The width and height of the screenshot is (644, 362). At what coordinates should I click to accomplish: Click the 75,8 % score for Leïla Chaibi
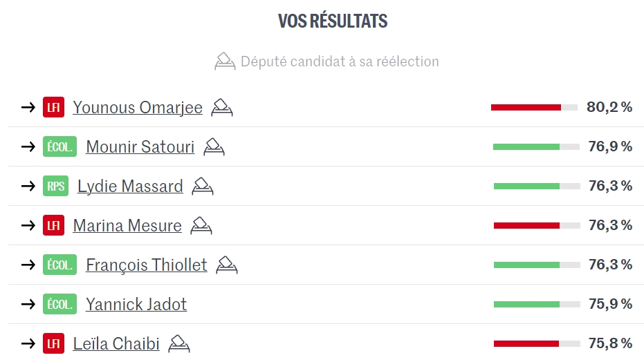click(609, 343)
